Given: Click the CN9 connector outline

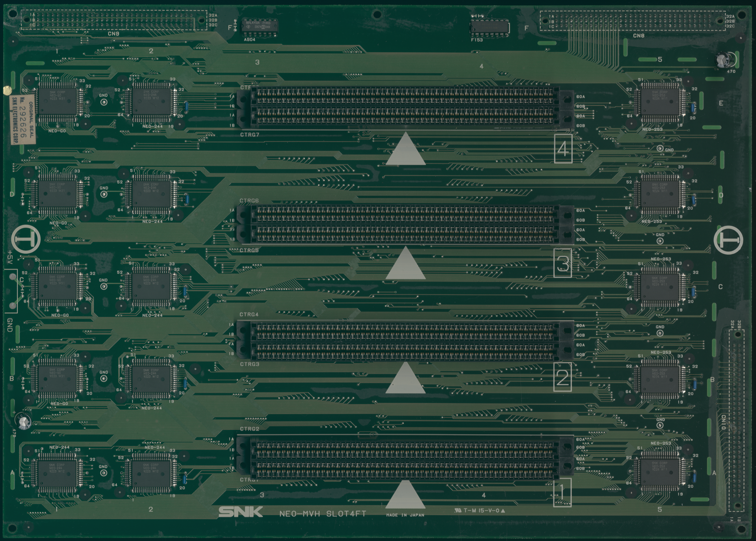Looking at the screenshot, I should click(x=114, y=20).
